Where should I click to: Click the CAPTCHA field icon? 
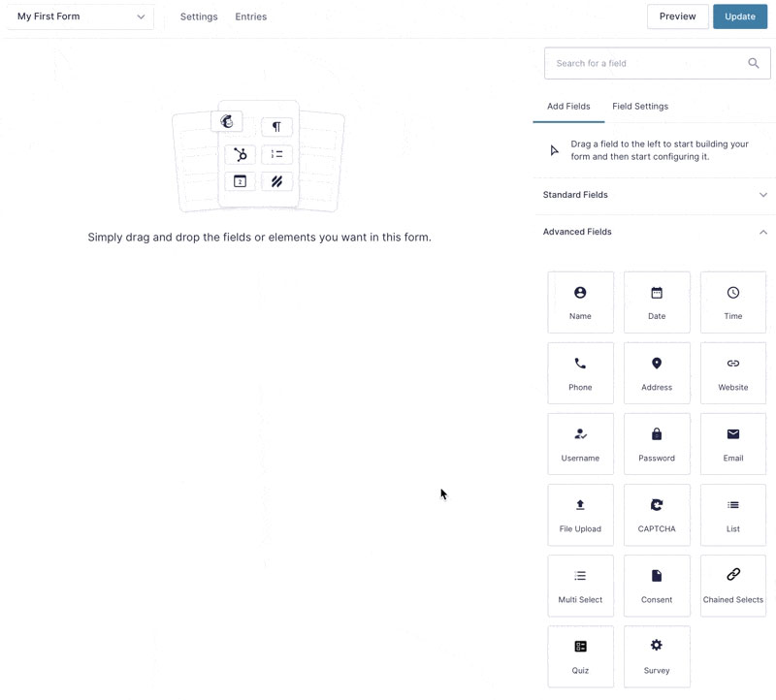click(x=657, y=505)
